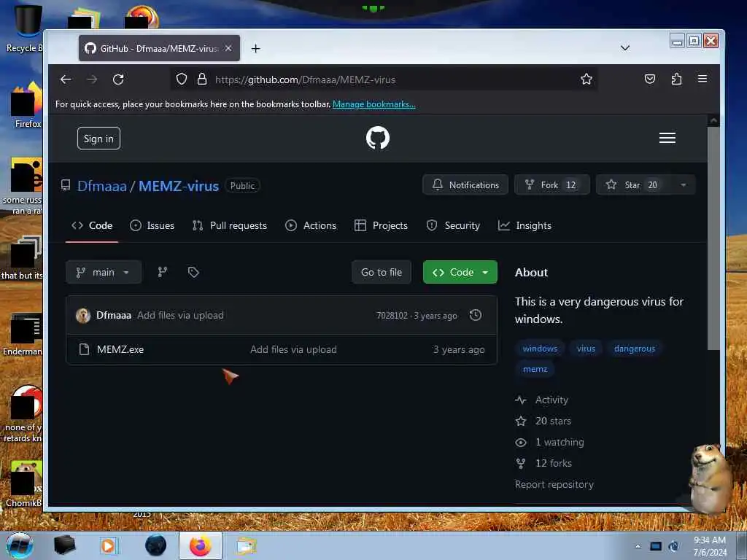Switch to the Code tab
747x560 pixels.
tap(92, 226)
